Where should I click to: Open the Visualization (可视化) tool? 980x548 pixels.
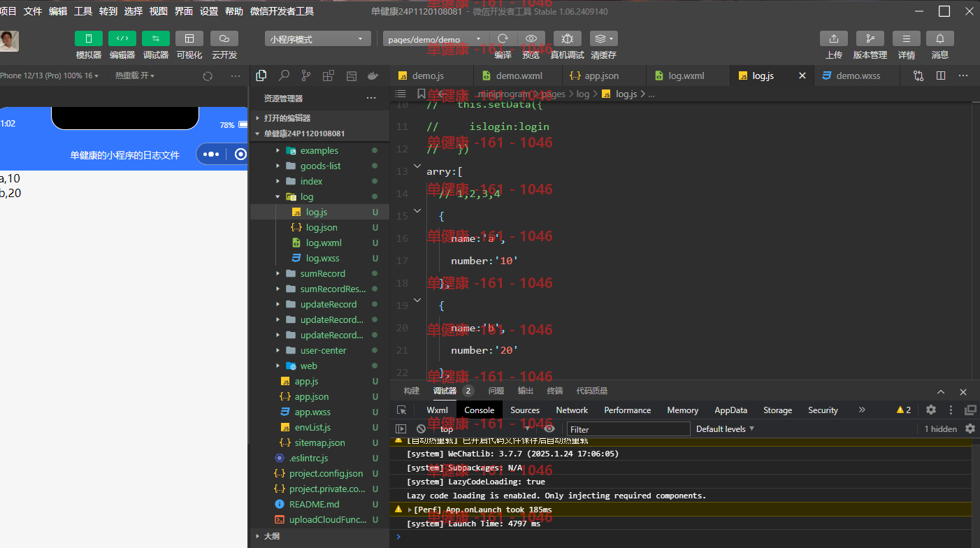pos(189,39)
